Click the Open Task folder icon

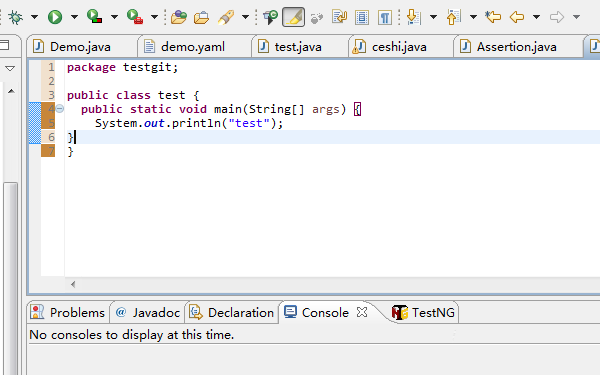pyautogui.click(x=201, y=17)
